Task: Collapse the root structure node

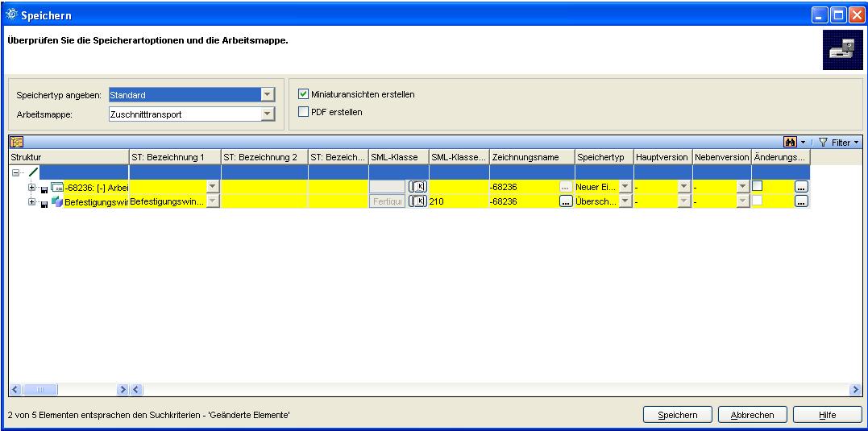Action: (x=16, y=172)
